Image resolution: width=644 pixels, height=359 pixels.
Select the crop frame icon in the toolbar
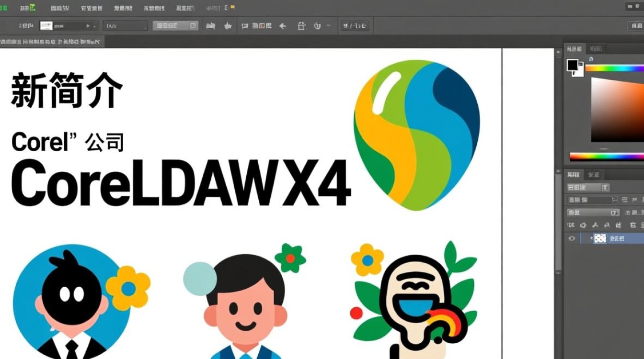[302, 25]
